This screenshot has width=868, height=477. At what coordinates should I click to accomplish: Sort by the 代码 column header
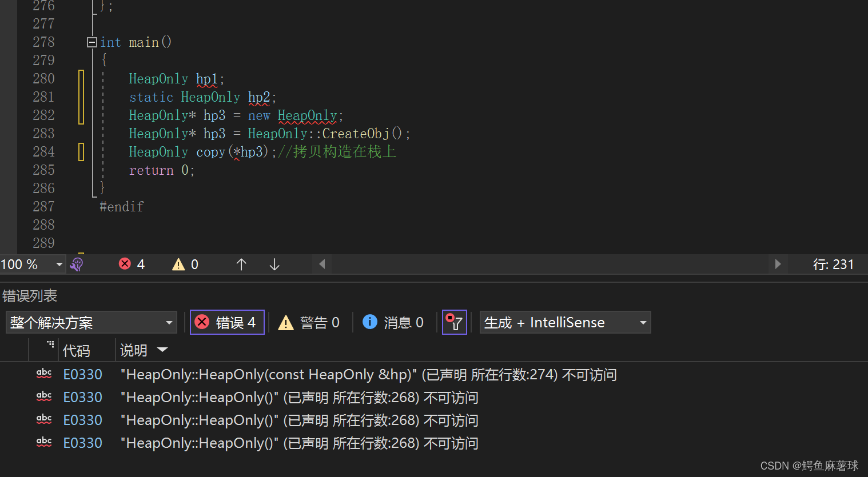coord(77,350)
